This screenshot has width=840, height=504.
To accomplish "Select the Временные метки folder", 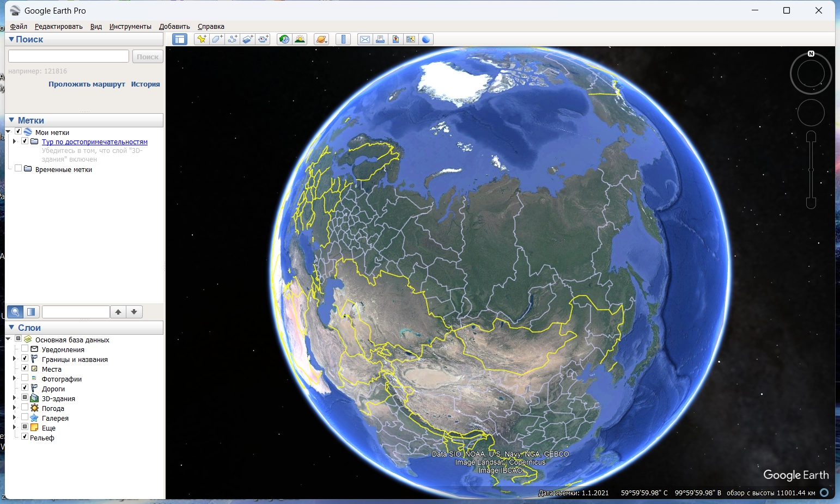I will [x=64, y=170].
